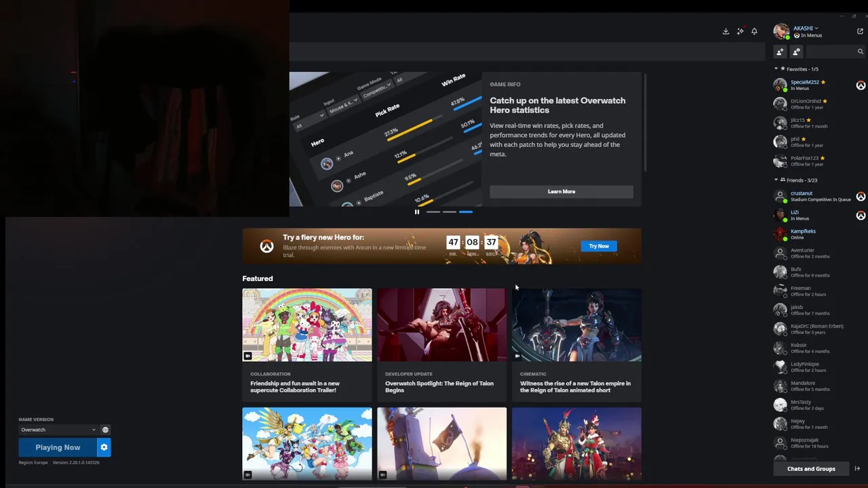Image resolution: width=868 pixels, height=488 pixels.
Task: Click the star next to DrLionOrshid
Action: tap(825, 101)
